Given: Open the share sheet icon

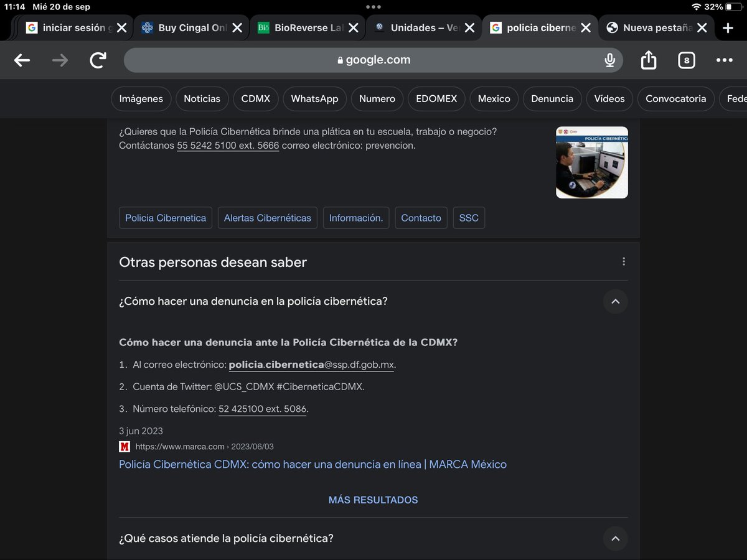Looking at the screenshot, I should pos(649,60).
